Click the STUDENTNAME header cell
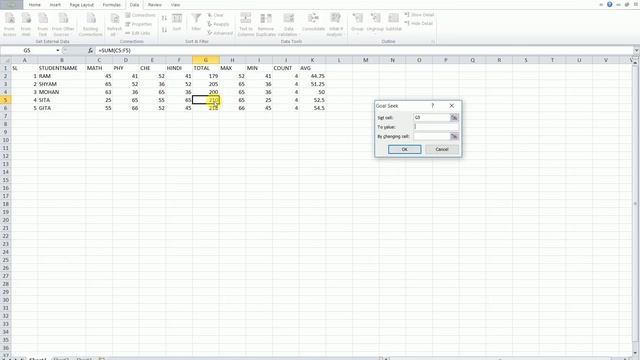The height and width of the screenshot is (360, 640). (62, 68)
